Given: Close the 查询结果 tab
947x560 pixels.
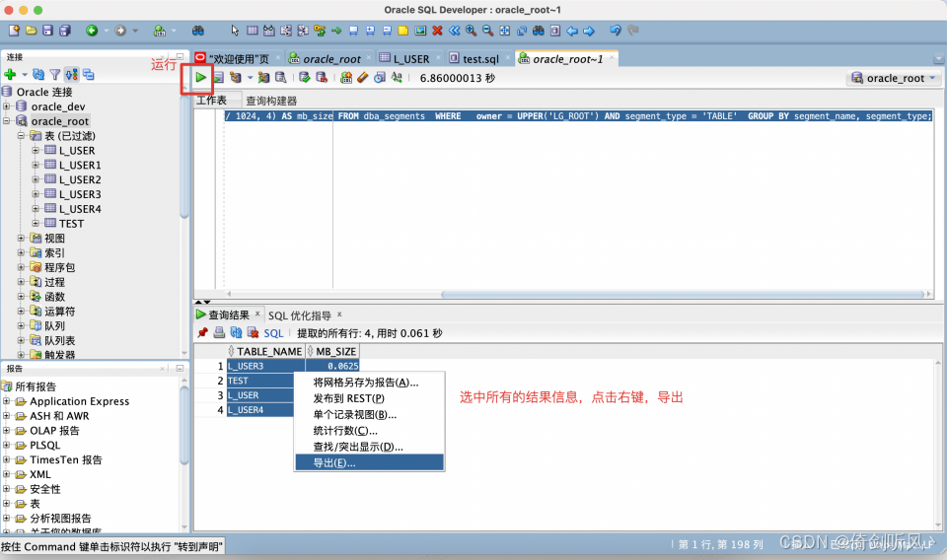Looking at the screenshot, I should (257, 314).
